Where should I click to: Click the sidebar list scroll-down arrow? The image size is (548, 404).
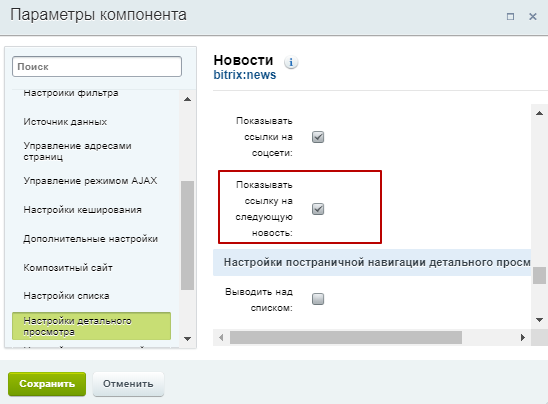187,339
